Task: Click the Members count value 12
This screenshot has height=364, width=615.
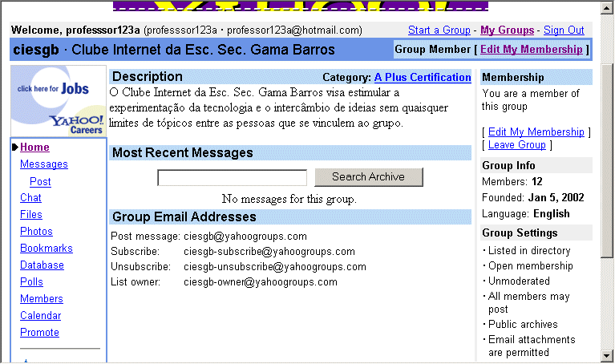Action: click(x=537, y=182)
